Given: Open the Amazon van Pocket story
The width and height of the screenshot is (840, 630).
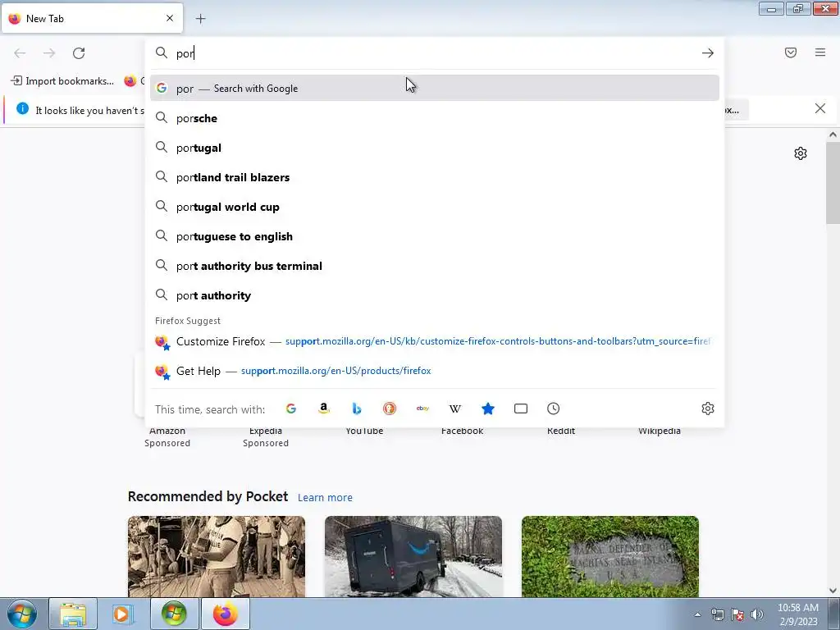Looking at the screenshot, I should coord(413,556).
